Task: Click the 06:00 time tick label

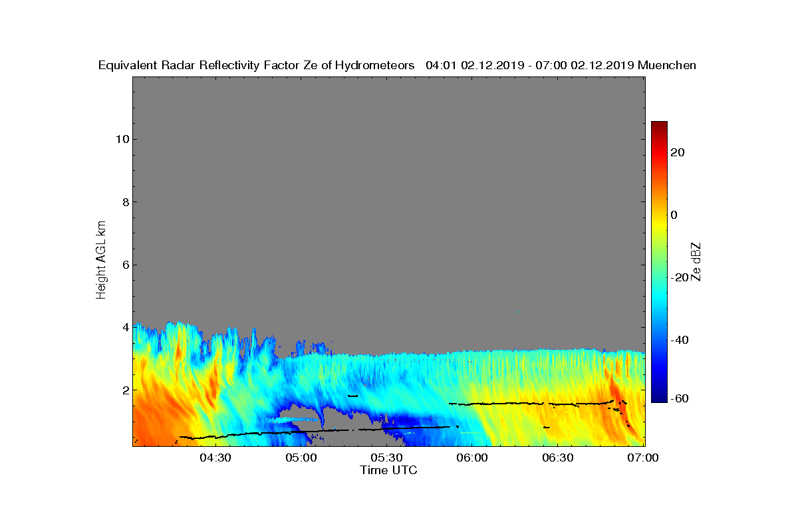Action: [473, 458]
